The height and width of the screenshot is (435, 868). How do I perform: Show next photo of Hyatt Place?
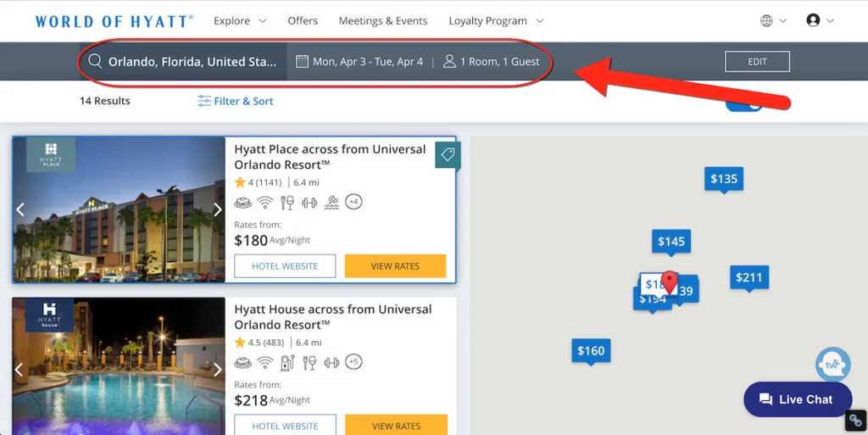(x=218, y=209)
